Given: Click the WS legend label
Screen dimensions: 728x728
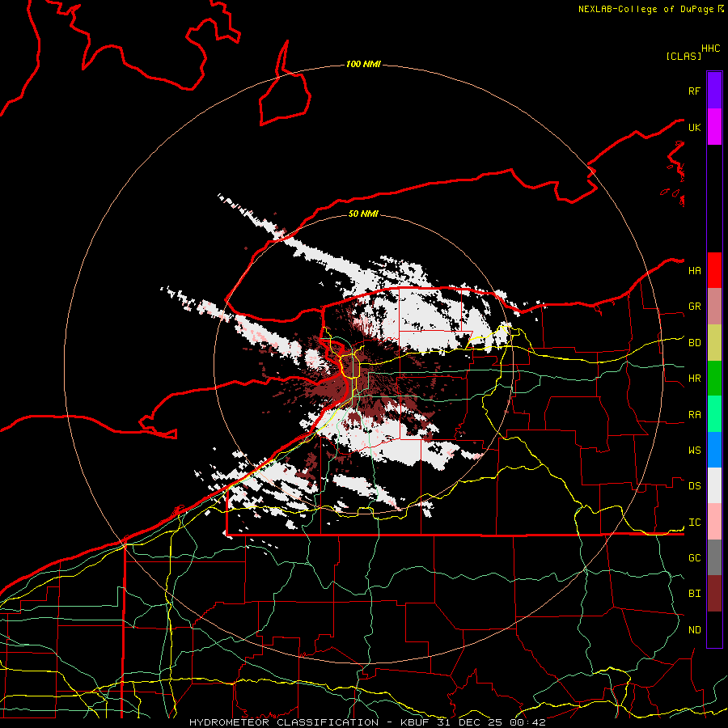Looking at the screenshot, I should tap(694, 451).
